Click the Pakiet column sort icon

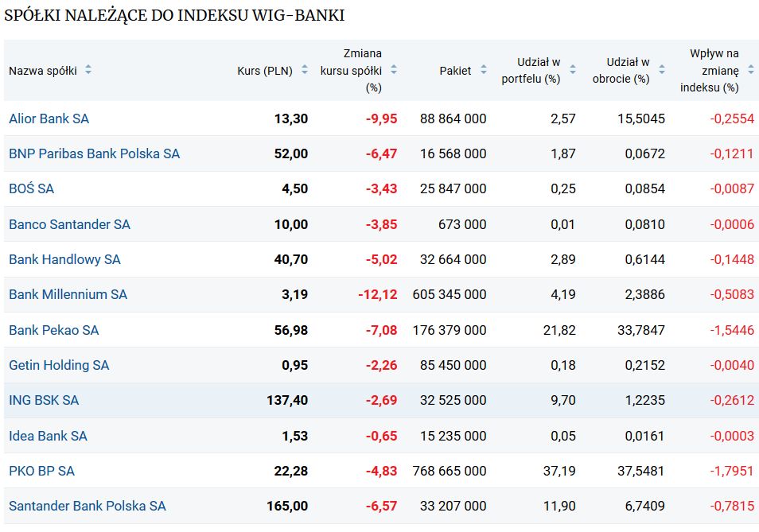click(x=483, y=70)
